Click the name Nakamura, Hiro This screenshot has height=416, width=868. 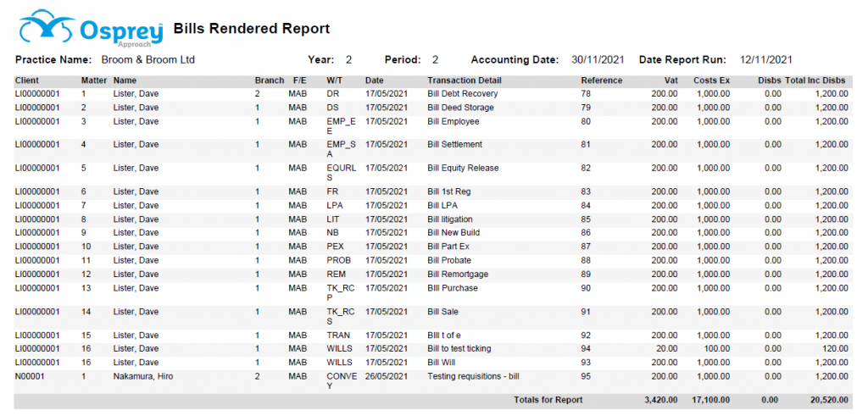(x=143, y=377)
